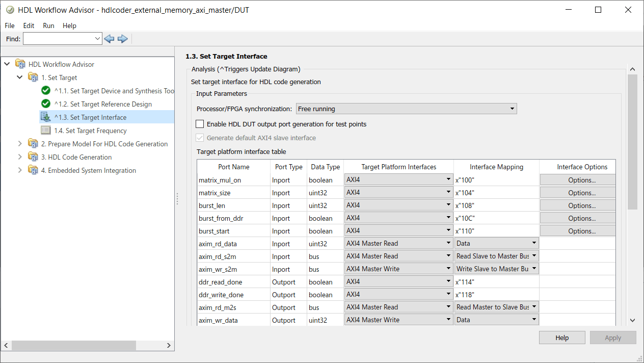
Task: Collapse the 1. Set Target tree node
Action: point(19,77)
